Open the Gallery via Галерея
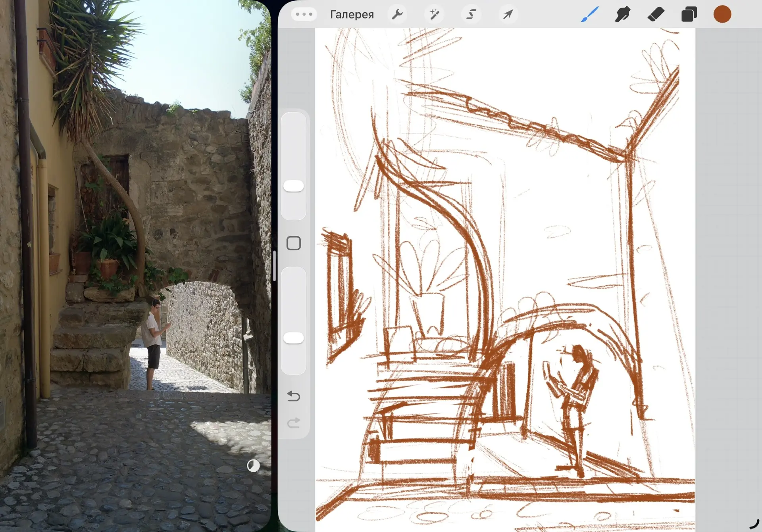The height and width of the screenshot is (532, 762). (x=352, y=15)
